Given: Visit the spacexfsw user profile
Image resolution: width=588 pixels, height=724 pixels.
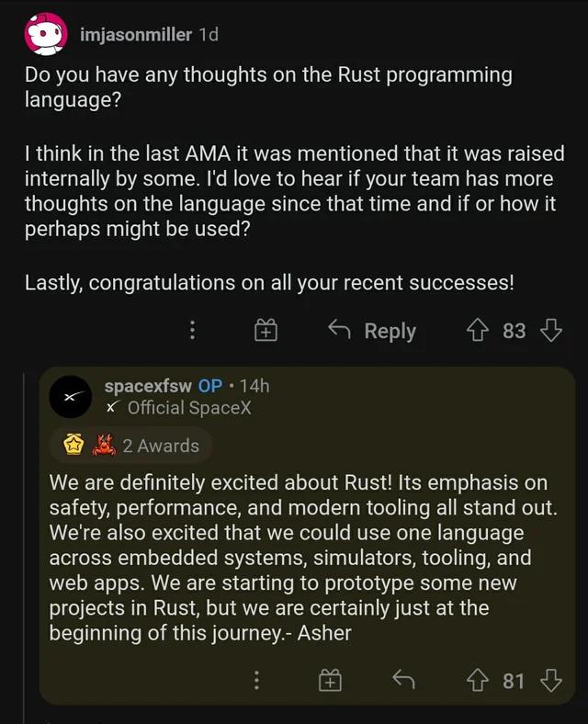Looking at the screenshot, I should click(x=148, y=386).
